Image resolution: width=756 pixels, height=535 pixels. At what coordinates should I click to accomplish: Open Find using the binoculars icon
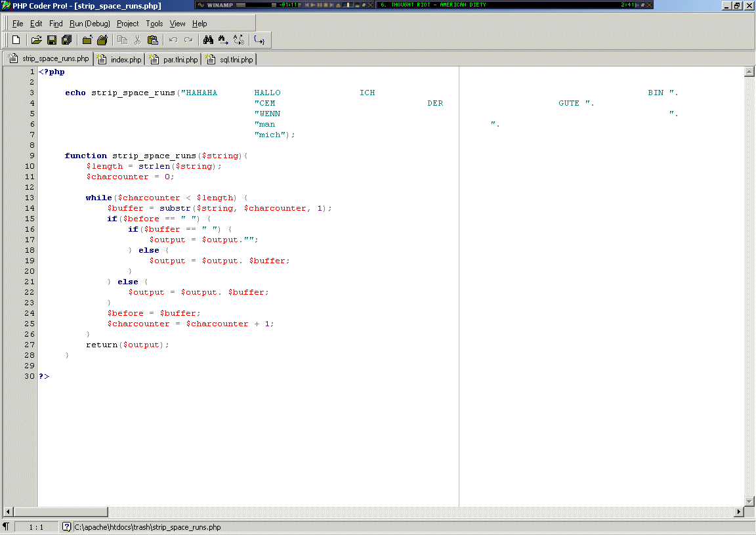point(209,40)
